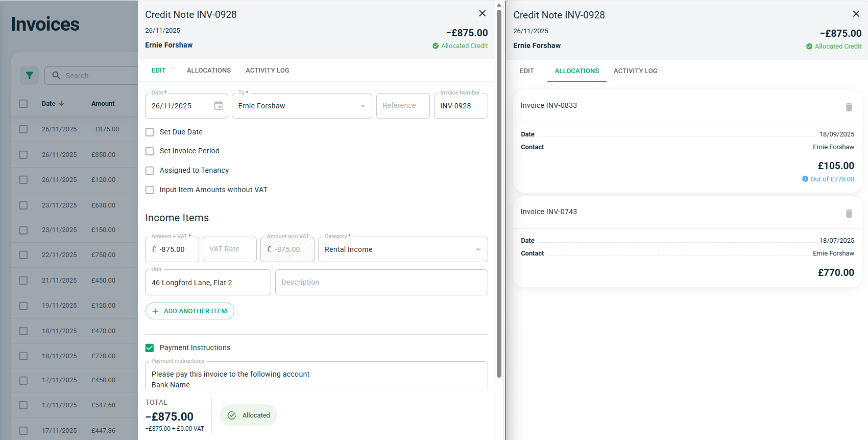The width and height of the screenshot is (868, 440).
Task: Delete allocation for Invoice INV-0743
Action: pyautogui.click(x=849, y=214)
